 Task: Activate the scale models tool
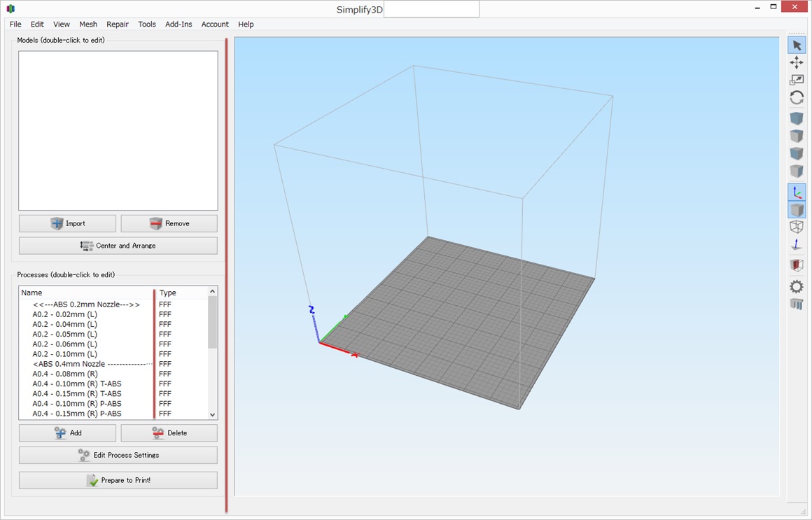tap(797, 80)
